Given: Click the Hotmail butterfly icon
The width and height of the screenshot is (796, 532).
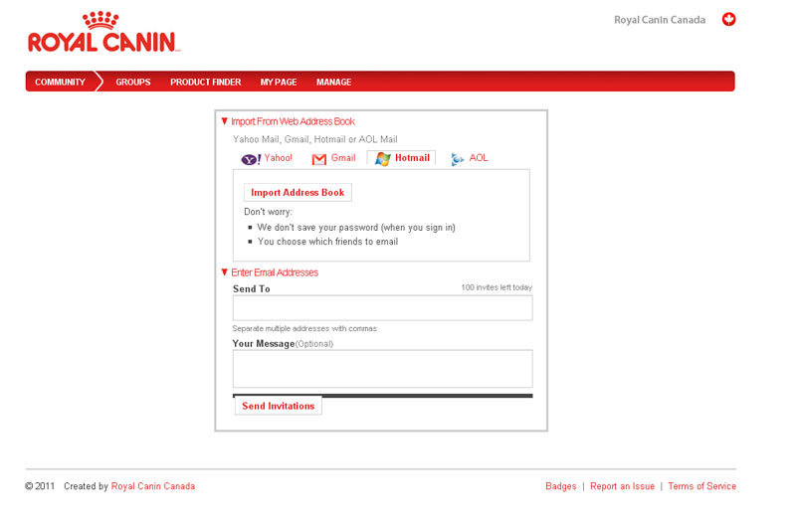Looking at the screenshot, I should point(382,159).
